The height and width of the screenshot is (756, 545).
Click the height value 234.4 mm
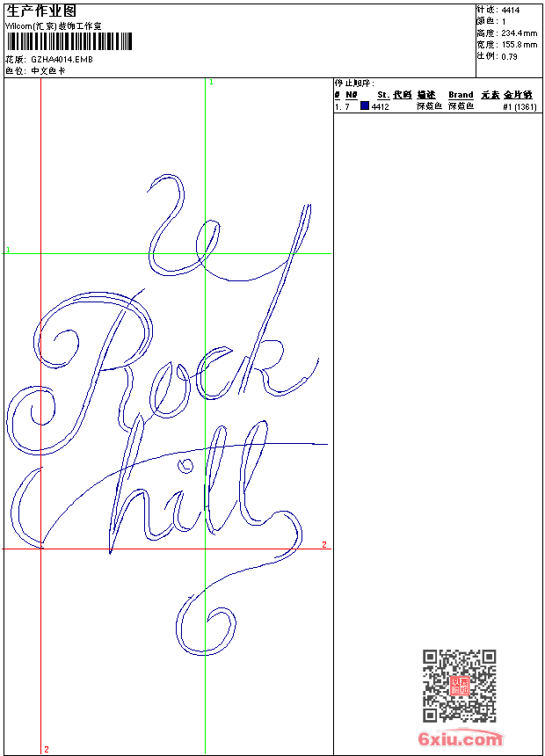pos(519,33)
